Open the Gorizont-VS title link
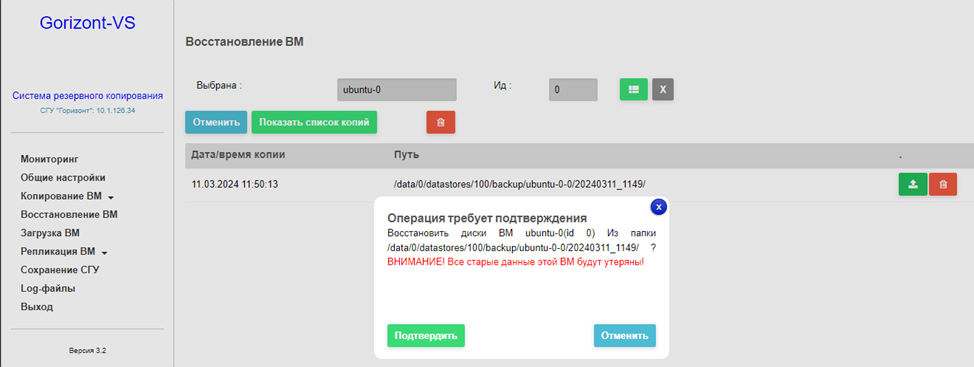This screenshot has width=974, height=367. [x=88, y=23]
